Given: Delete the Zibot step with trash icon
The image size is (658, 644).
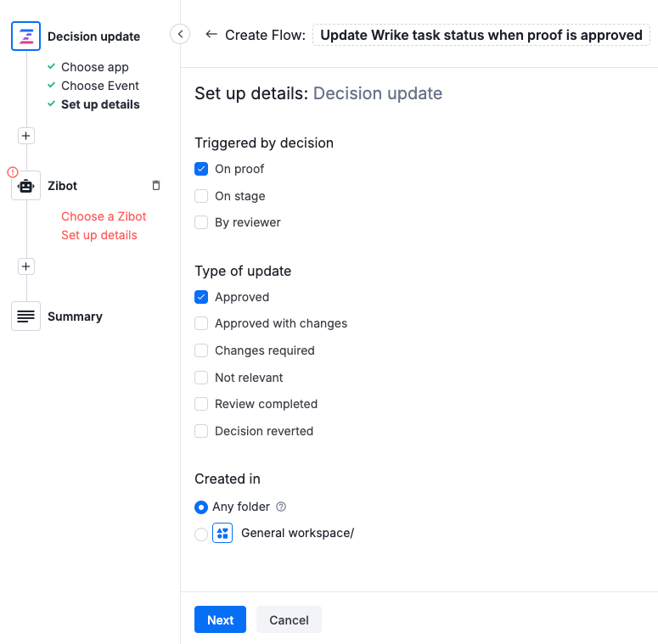Looking at the screenshot, I should coord(155,186).
